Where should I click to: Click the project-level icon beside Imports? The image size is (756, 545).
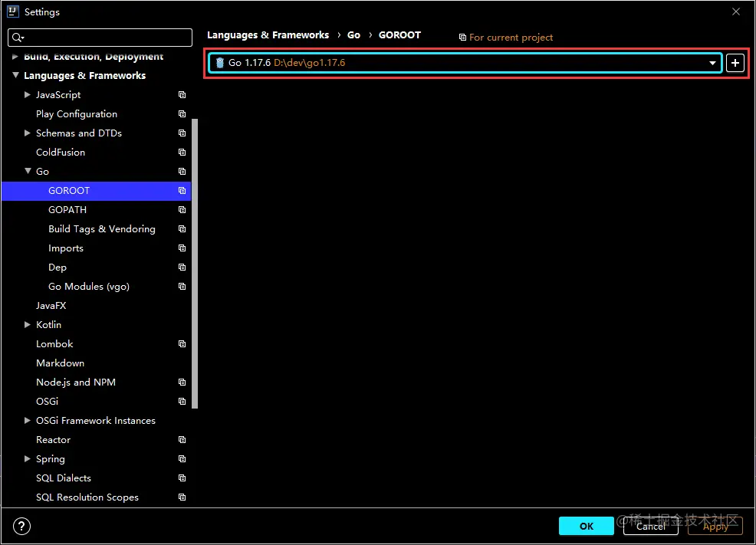tap(182, 248)
